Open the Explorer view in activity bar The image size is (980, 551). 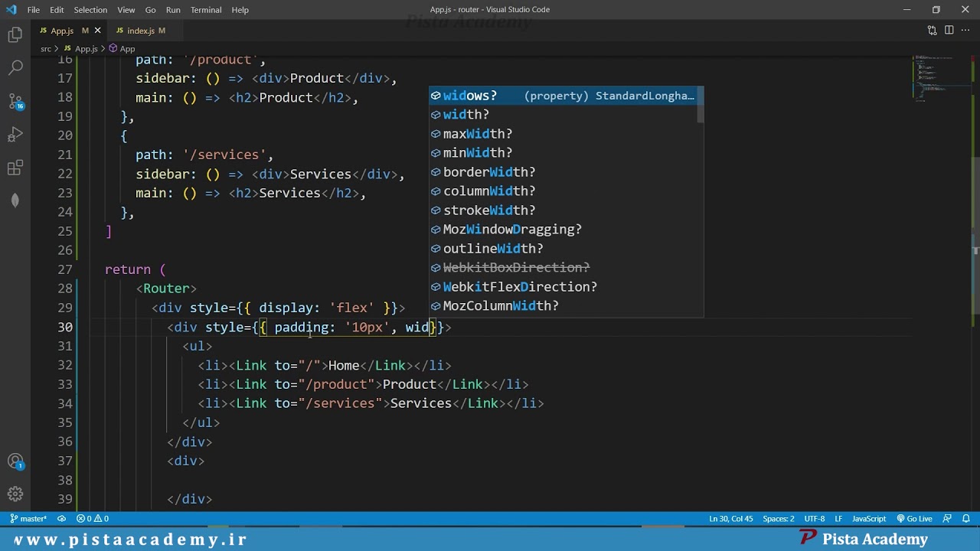click(15, 35)
